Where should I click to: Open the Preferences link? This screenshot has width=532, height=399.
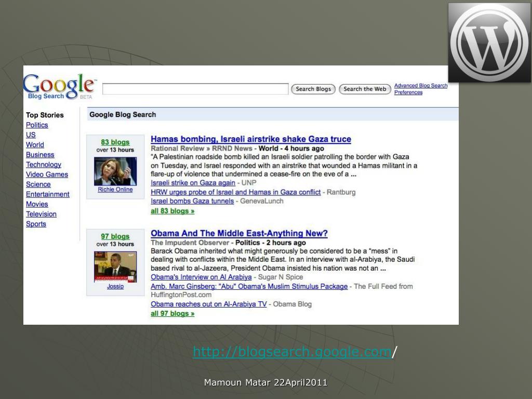coord(408,92)
